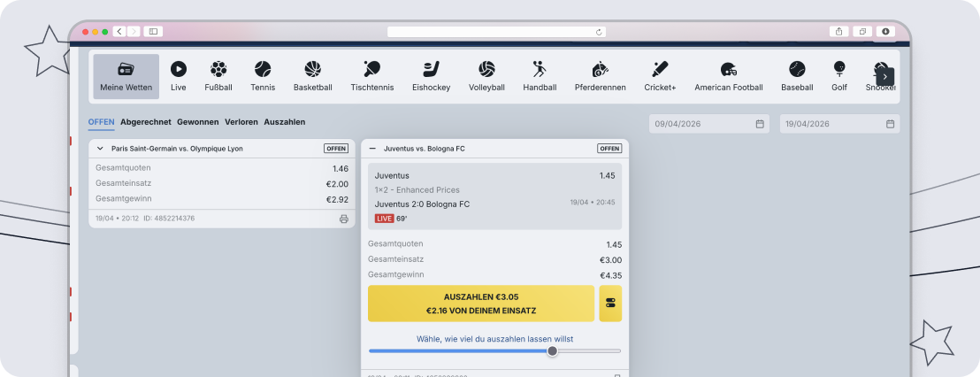Reload the page in the address bar
980x377 pixels.
599,32
